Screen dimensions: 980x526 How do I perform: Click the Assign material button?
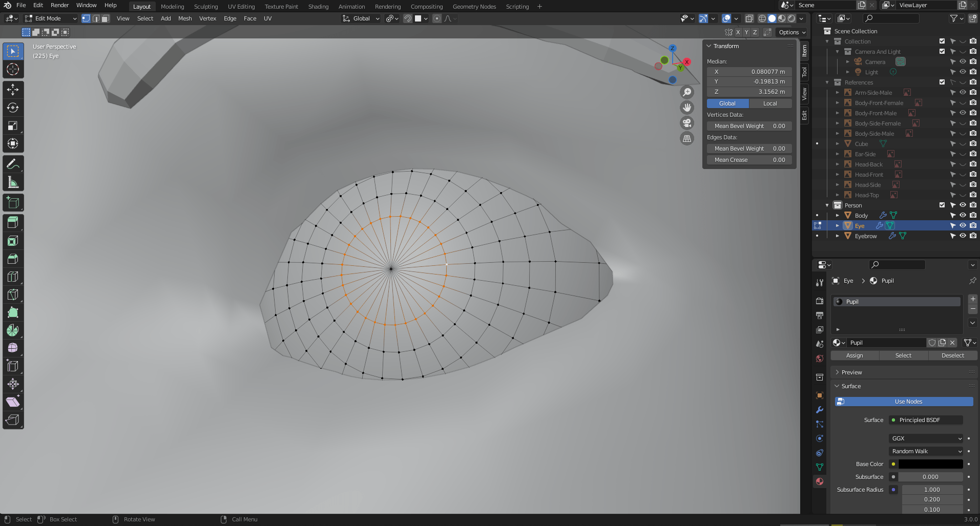(854, 355)
